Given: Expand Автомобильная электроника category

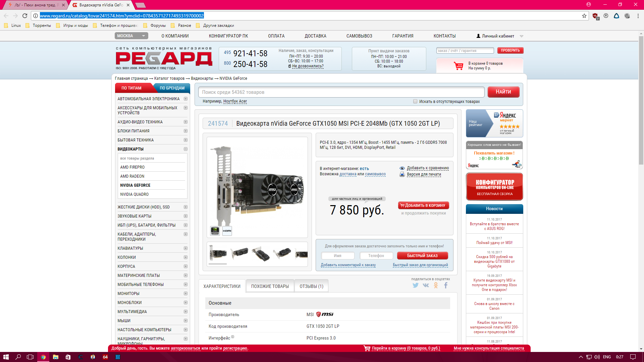Looking at the screenshot, I should (185, 99).
